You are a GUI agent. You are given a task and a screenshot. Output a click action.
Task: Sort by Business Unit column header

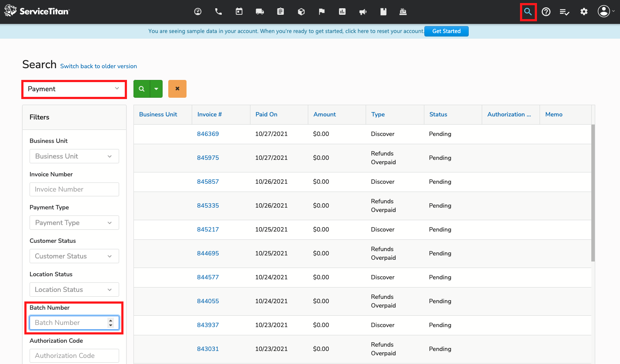point(158,115)
